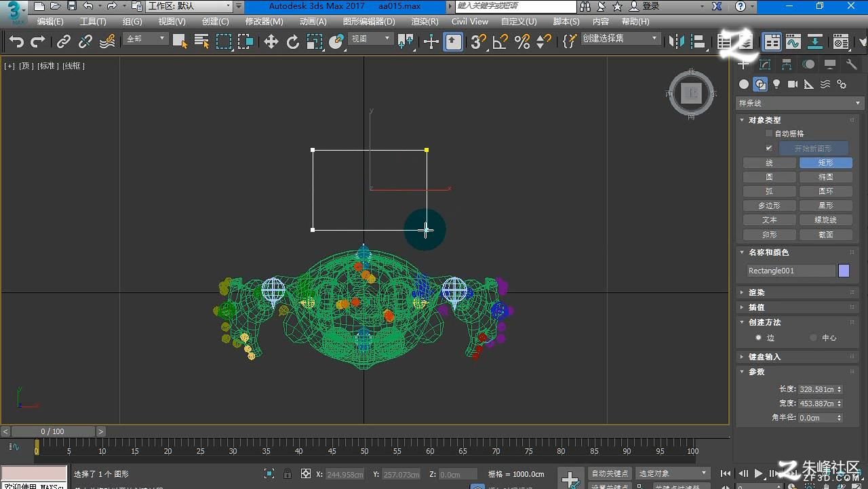Open the 样条线 shape type dropdown
The image size is (868, 489).
(800, 103)
